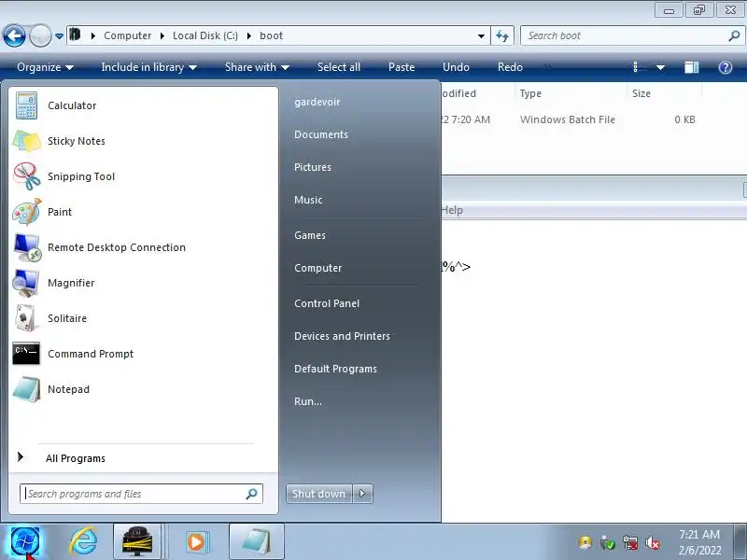Image resolution: width=747 pixels, height=560 pixels.
Task: Open the Run... dialog
Action: pos(308,401)
